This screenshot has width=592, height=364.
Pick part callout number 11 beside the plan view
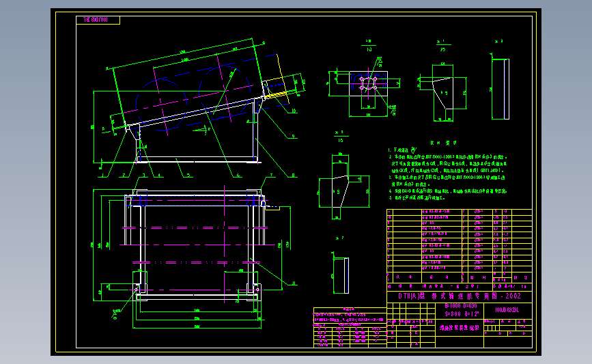point(294,283)
